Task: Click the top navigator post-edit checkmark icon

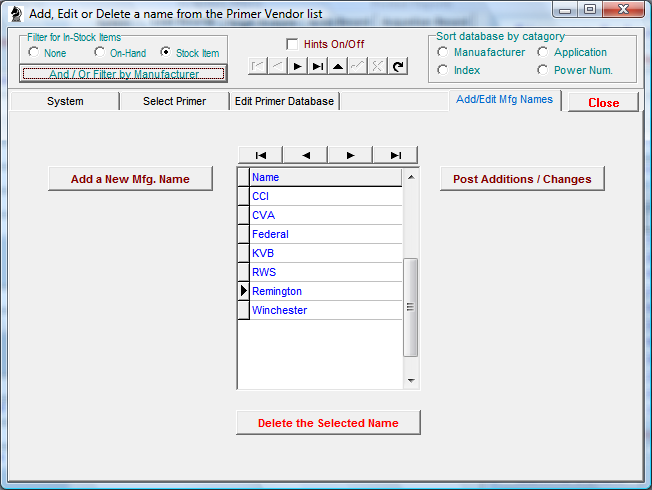Action: 358,66
